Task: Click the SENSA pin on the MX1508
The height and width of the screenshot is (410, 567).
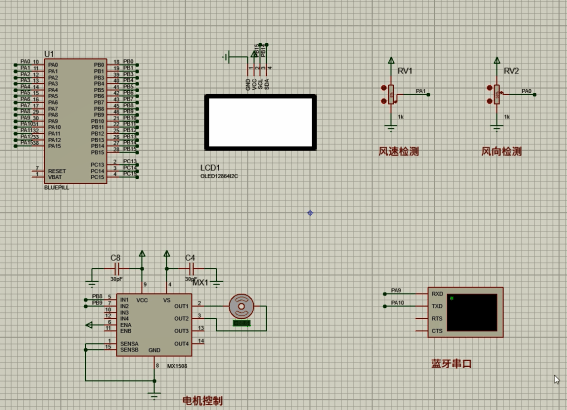Action: pyautogui.click(x=129, y=343)
